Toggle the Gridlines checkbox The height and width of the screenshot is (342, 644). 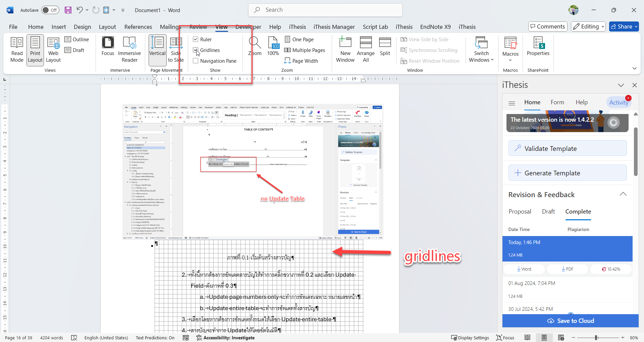click(x=196, y=50)
